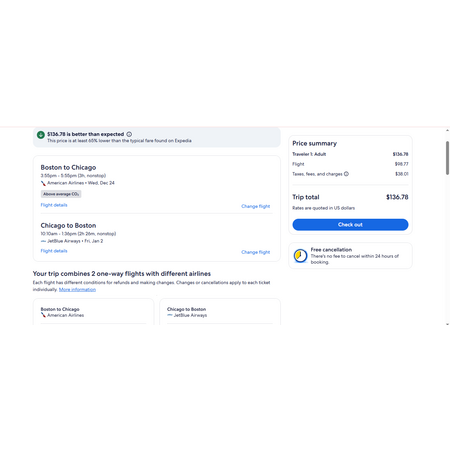This screenshot has width=450, height=450.
Task: Click the American Airlines logo in bottom fare card
Action: point(43,315)
